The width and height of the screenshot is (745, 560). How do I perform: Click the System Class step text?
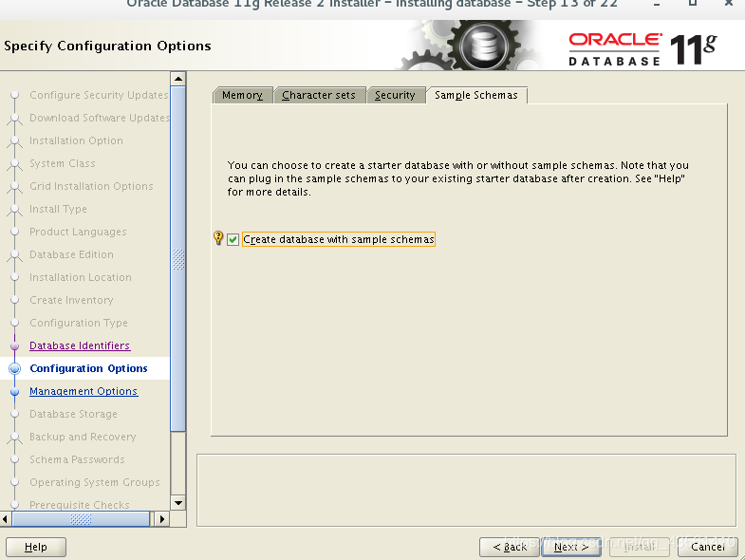coord(63,163)
